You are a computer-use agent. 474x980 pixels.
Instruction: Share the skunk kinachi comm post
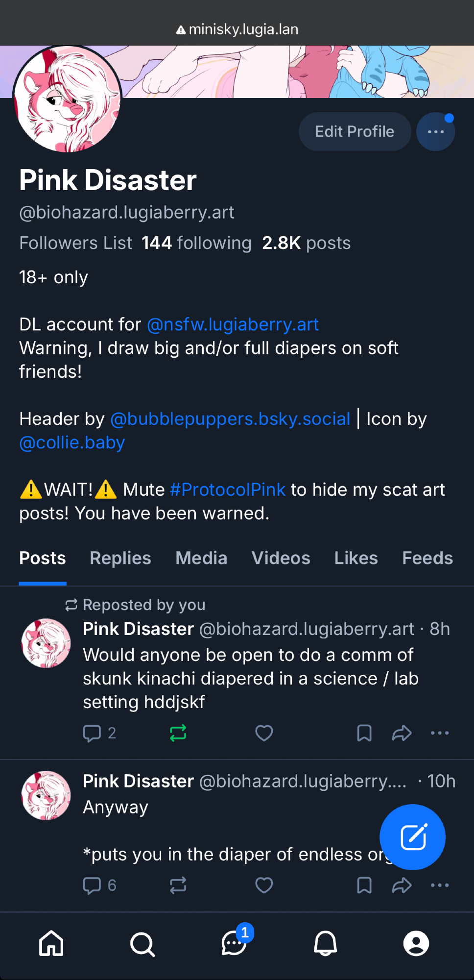pos(402,733)
